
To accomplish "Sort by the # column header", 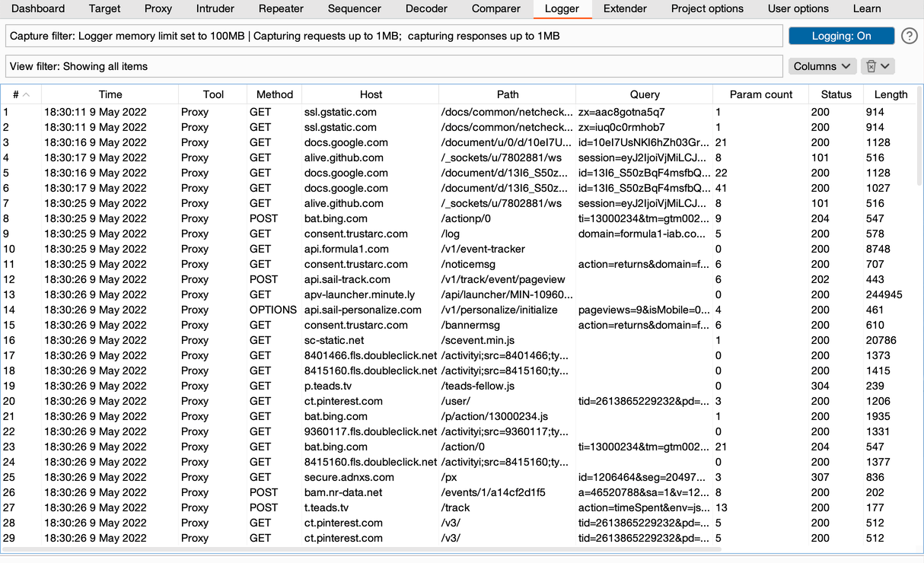I will point(21,94).
